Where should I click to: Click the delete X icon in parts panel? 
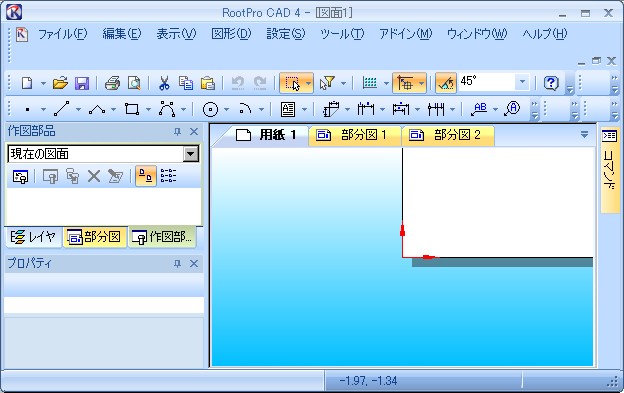tap(94, 176)
